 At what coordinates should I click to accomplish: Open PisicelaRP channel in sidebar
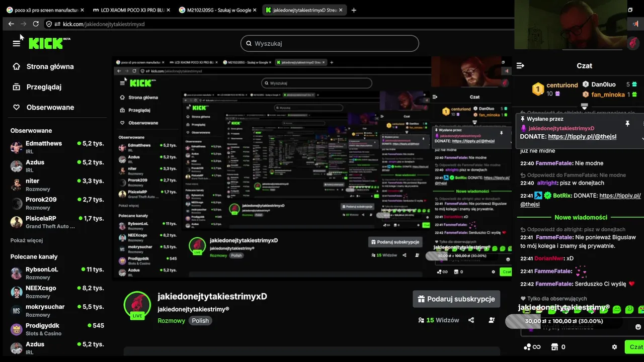click(x=57, y=222)
